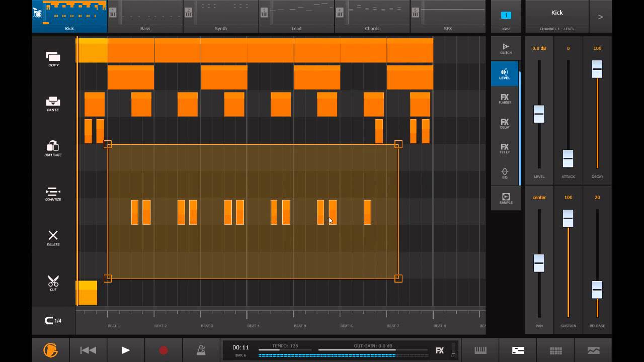The image size is (644, 362).
Task: Open the automation curve view
Action: point(593,350)
